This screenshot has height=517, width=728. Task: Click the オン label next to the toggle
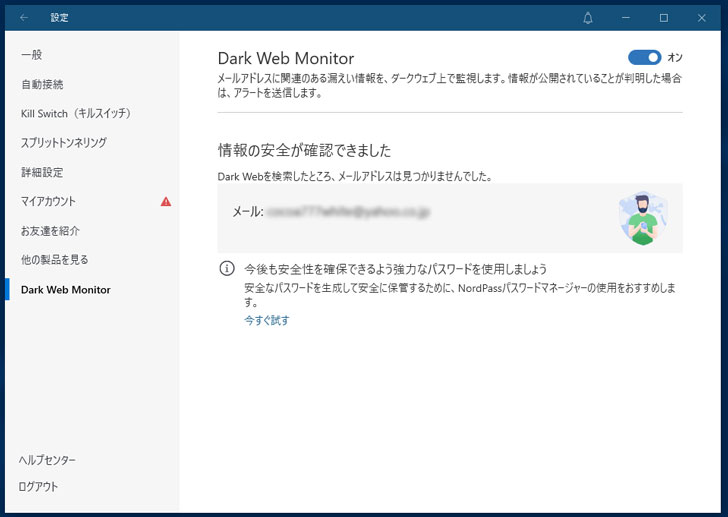click(x=675, y=57)
